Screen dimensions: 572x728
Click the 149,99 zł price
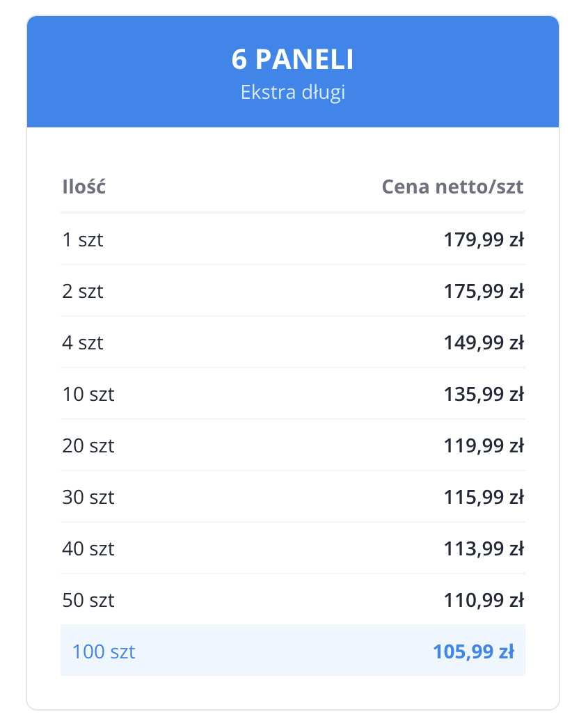pos(483,343)
